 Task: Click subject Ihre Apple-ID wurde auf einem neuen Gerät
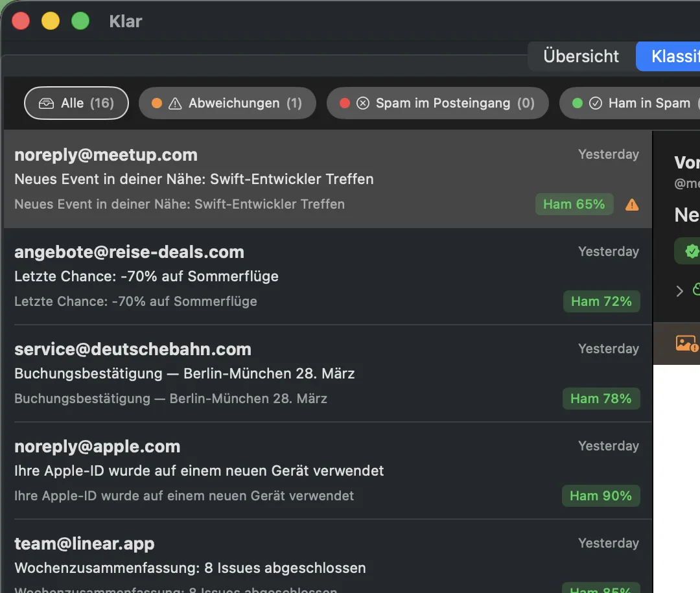199,471
